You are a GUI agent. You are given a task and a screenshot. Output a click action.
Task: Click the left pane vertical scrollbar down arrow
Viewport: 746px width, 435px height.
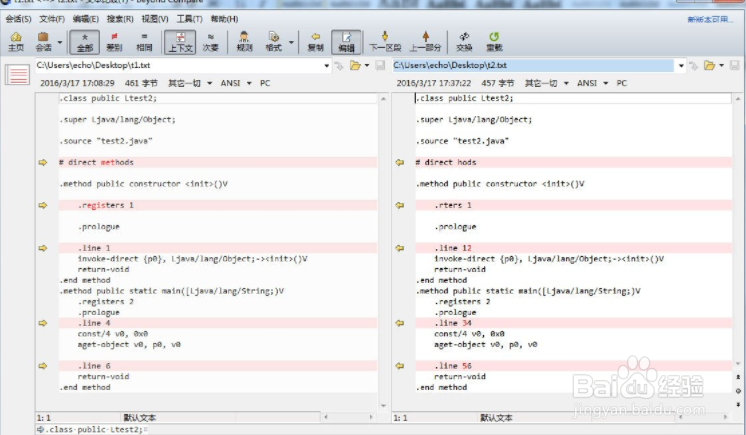383,406
